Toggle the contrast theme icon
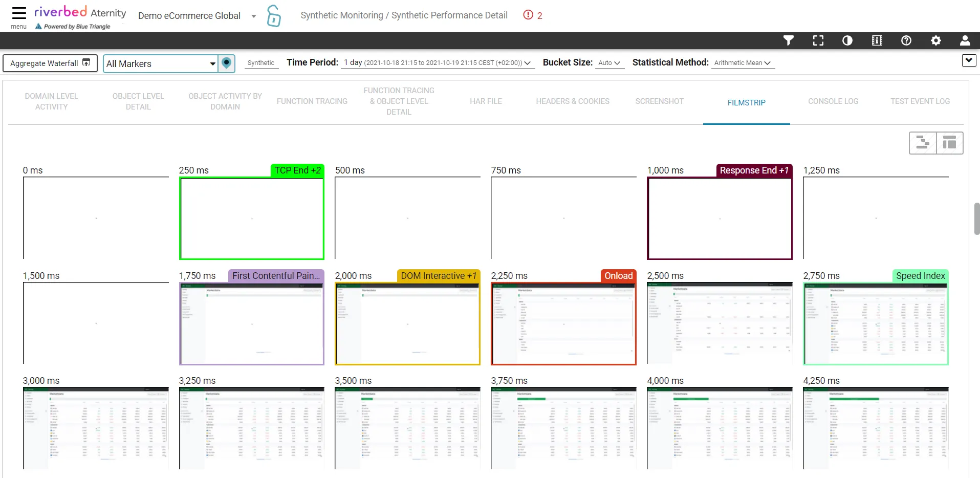Image resolution: width=980 pixels, height=478 pixels. (847, 40)
